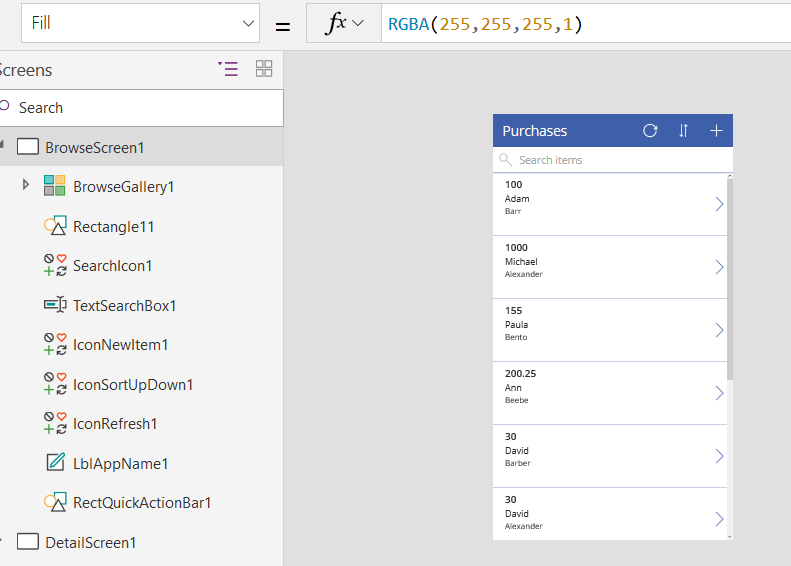This screenshot has width=791, height=566.
Task: Select IconSortUpDown1 in the tree
Action: click(x=133, y=384)
